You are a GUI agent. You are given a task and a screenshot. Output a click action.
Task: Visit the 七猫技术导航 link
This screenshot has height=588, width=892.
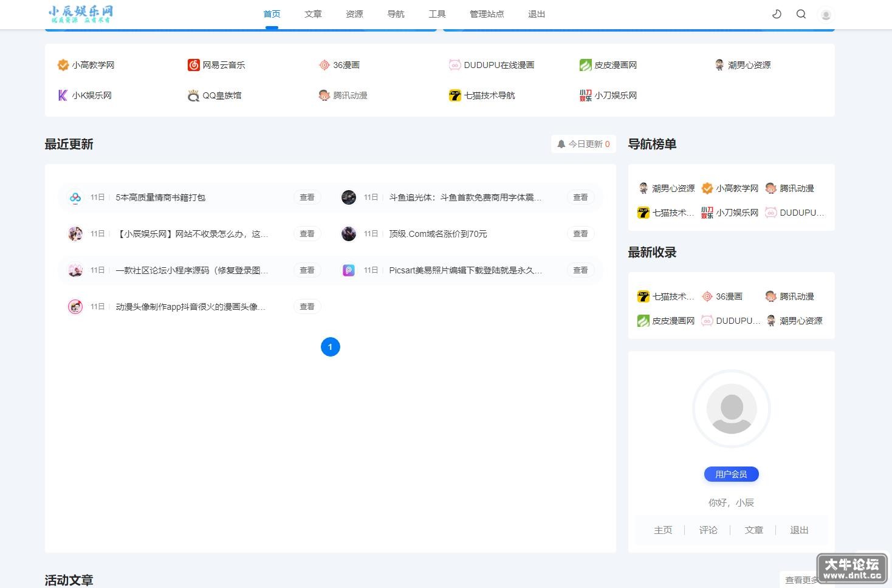[482, 95]
